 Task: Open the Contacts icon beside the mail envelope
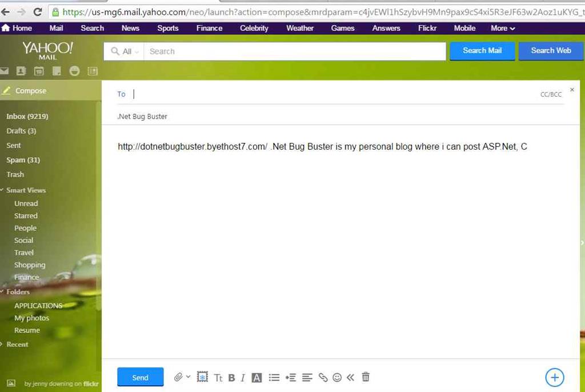pos(21,71)
